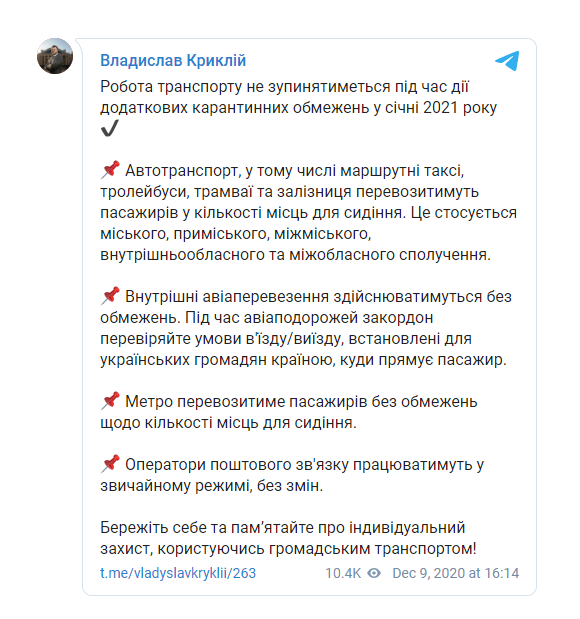Click the 10.4K views counter
580x619 pixels.
pyautogui.click(x=343, y=573)
